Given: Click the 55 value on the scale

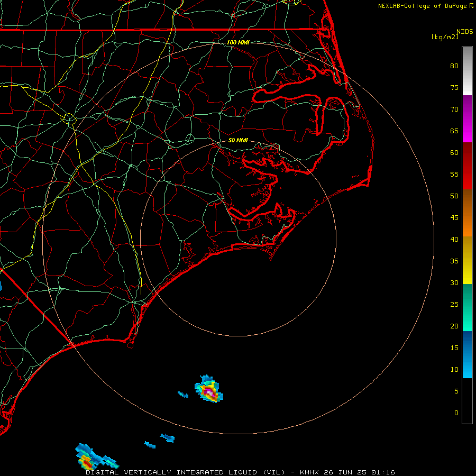Looking at the screenshot, I should (x=454, y=174).
